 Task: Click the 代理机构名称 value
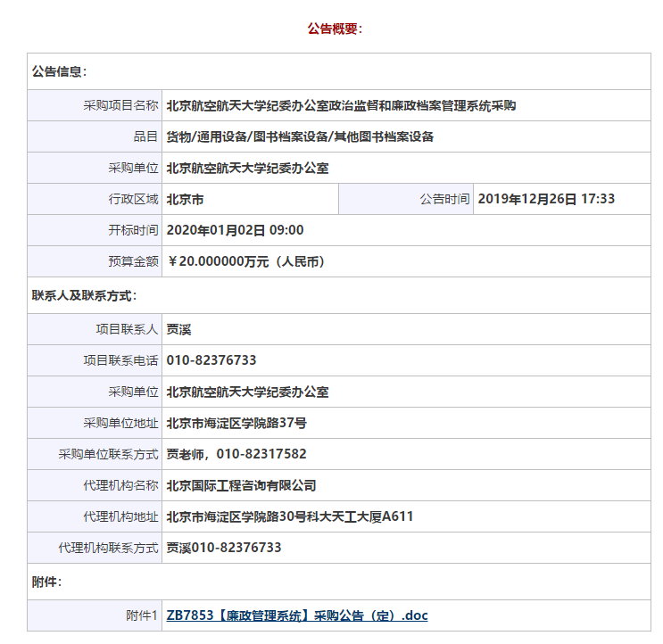[x=242, y=485]
